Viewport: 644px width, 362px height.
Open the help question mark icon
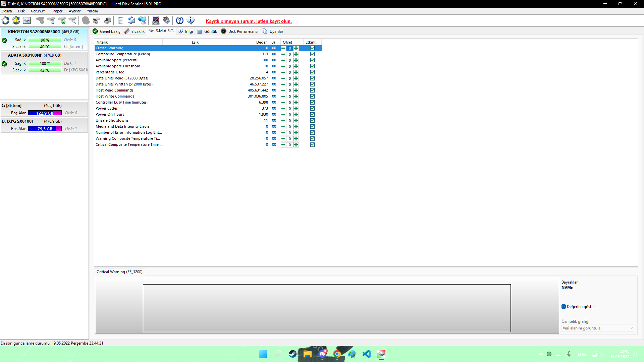pos(180,21)
